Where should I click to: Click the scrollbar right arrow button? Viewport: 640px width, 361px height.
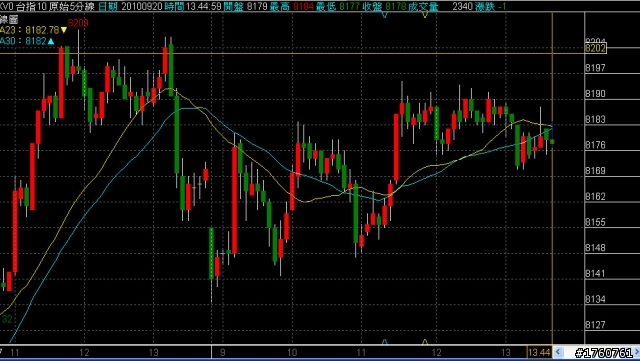coord(637,352)
